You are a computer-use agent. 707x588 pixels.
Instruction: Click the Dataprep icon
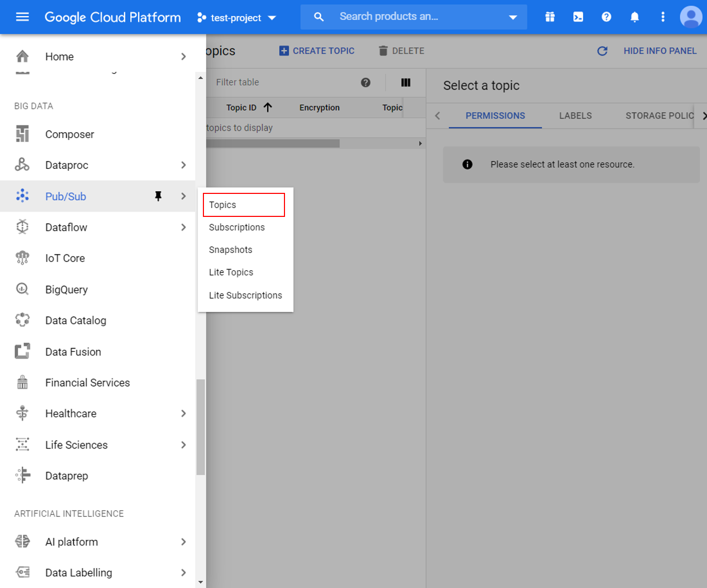tap(23, 475)
